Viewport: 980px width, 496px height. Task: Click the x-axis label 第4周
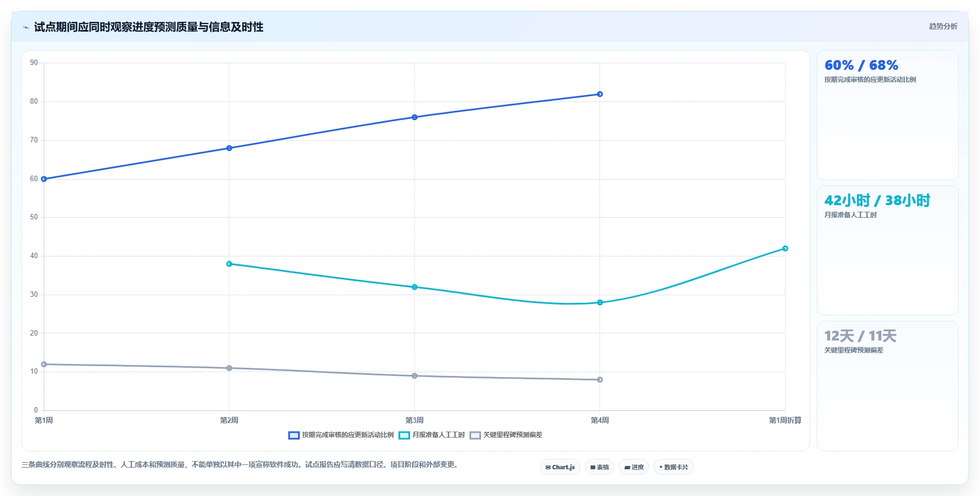(599, 420)
